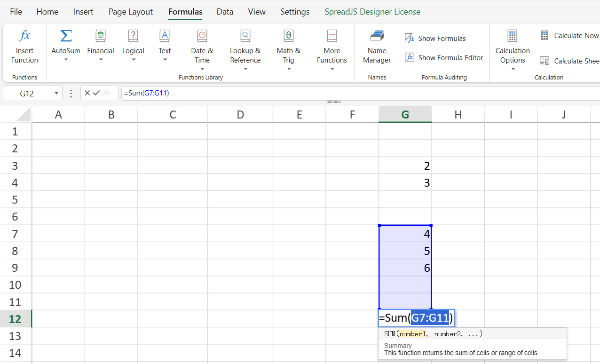The width and height of the screenshot is (600, 364).
Task: Cancel the formula entry with X
Action: click(x=87, y=93)
